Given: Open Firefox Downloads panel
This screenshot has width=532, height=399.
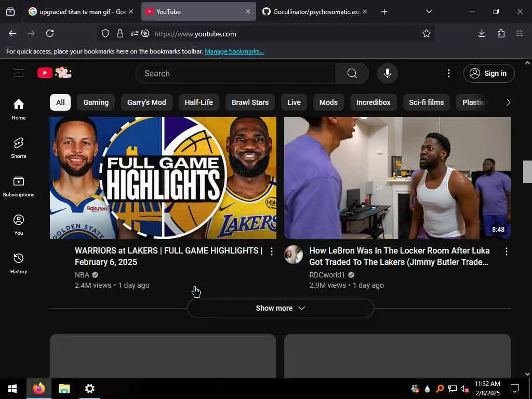Looking at the screenshot, I should [482, 33].
